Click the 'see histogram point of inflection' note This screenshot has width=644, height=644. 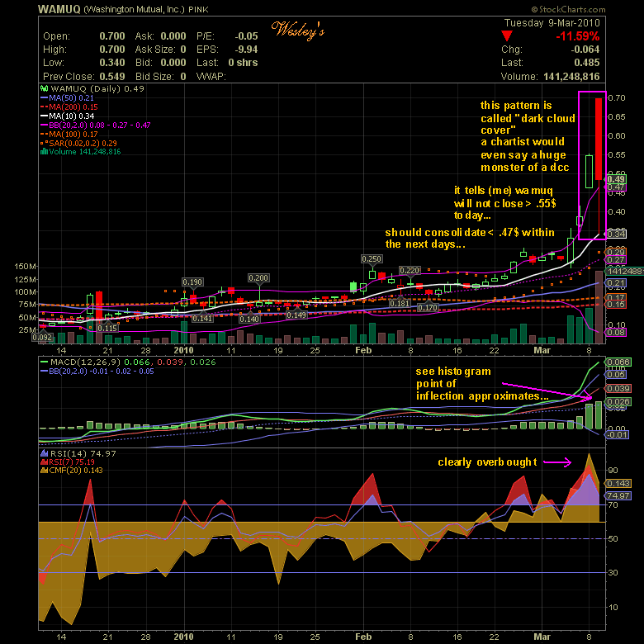[x=482, y=384]
